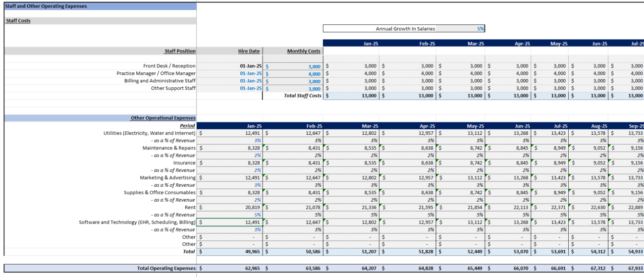
Task: Select the Annual Growth In Salaries 5% cell
Action: (461, 29)
